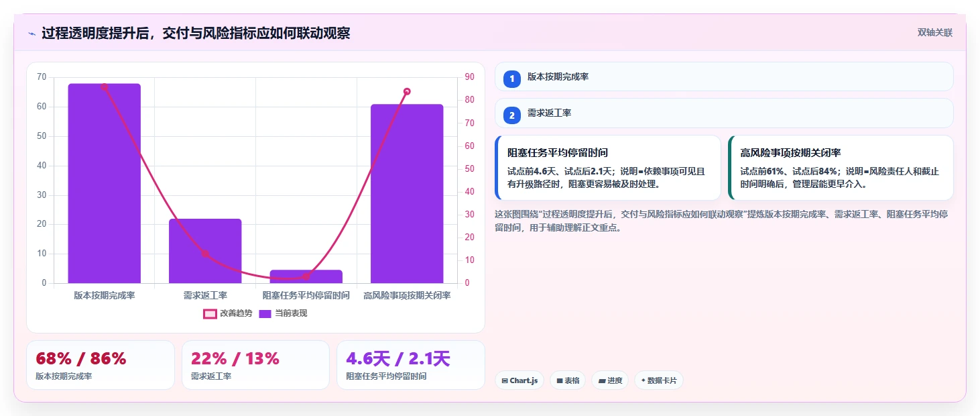Select the 阻塞任务平均停留时间 small bar

pos(306,276)
